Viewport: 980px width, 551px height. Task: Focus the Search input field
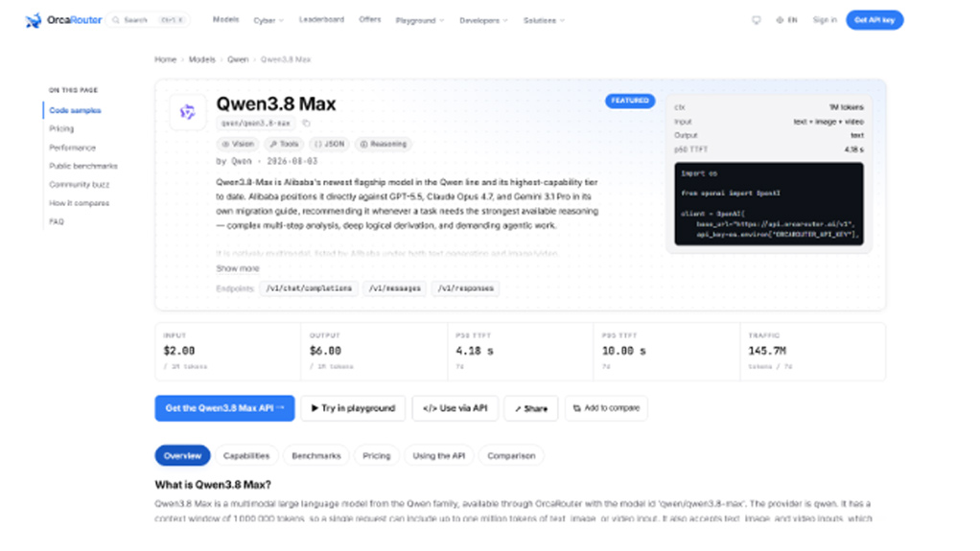point(148,20)
